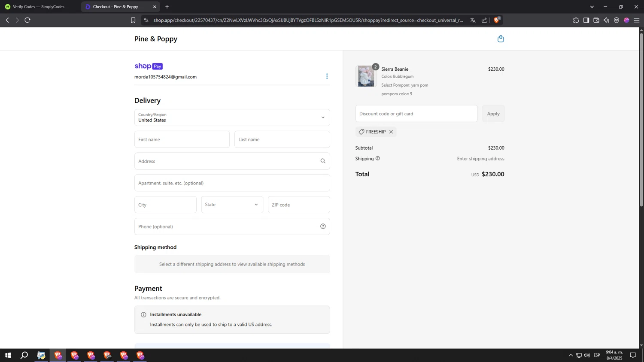
Task: Click the browser forward arrow
Action: pos(17,20)
